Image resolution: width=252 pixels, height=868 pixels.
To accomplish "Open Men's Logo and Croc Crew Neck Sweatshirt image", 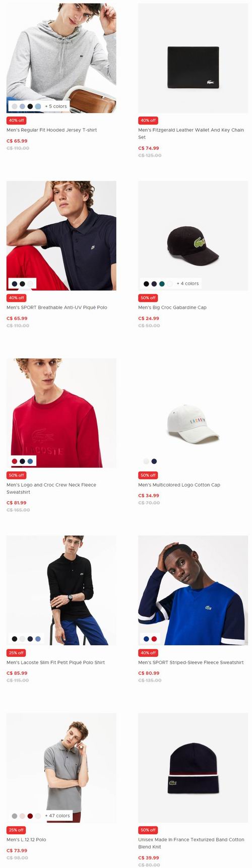I will [x=61, y=413].
